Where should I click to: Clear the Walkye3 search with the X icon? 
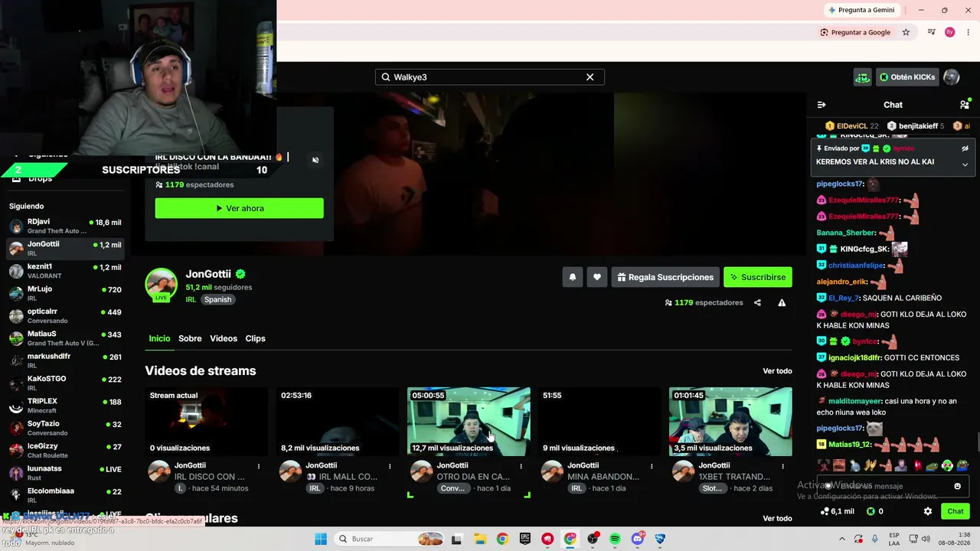(x=590, y=77)
